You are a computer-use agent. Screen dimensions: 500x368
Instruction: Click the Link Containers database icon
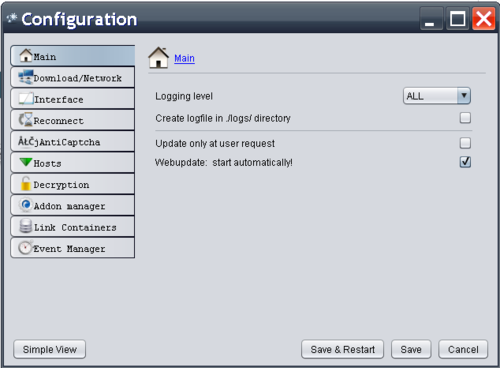pos(26,226)
